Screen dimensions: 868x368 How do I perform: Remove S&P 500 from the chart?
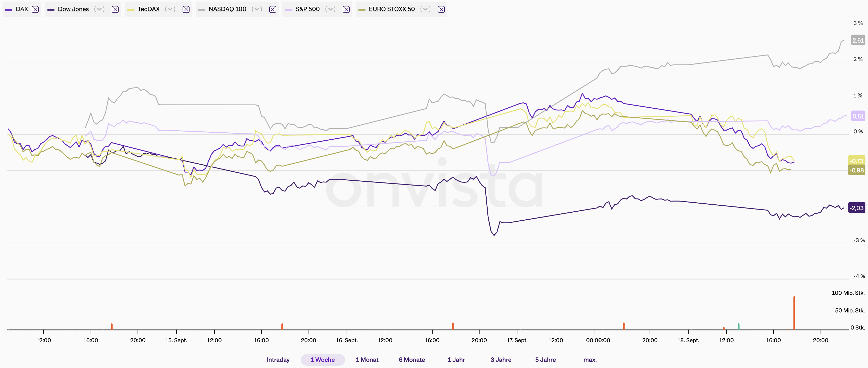coord(346,10)
